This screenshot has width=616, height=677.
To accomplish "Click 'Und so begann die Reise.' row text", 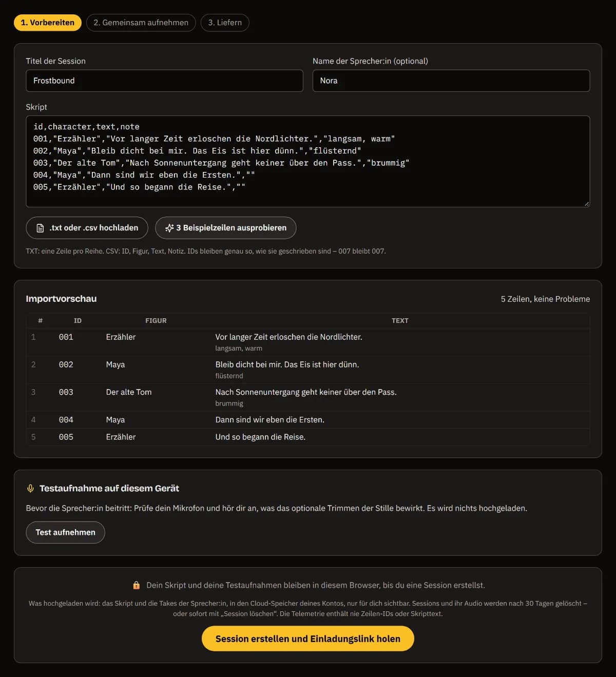I will coord(260,437).
